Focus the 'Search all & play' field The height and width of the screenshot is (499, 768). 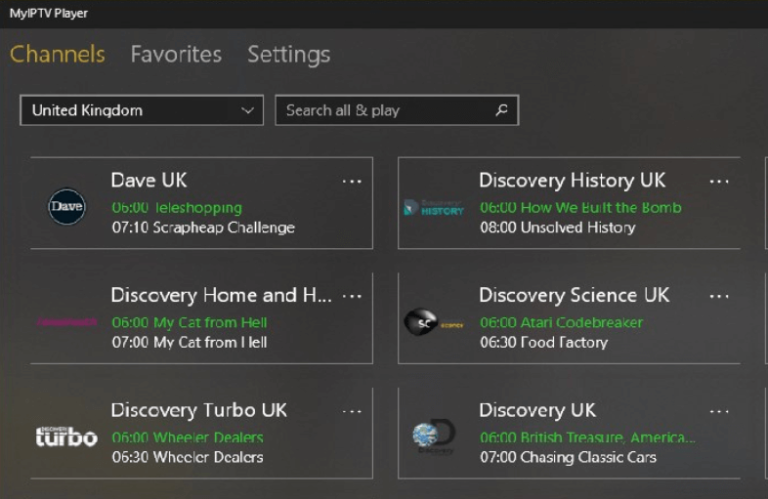coord(383,110)
